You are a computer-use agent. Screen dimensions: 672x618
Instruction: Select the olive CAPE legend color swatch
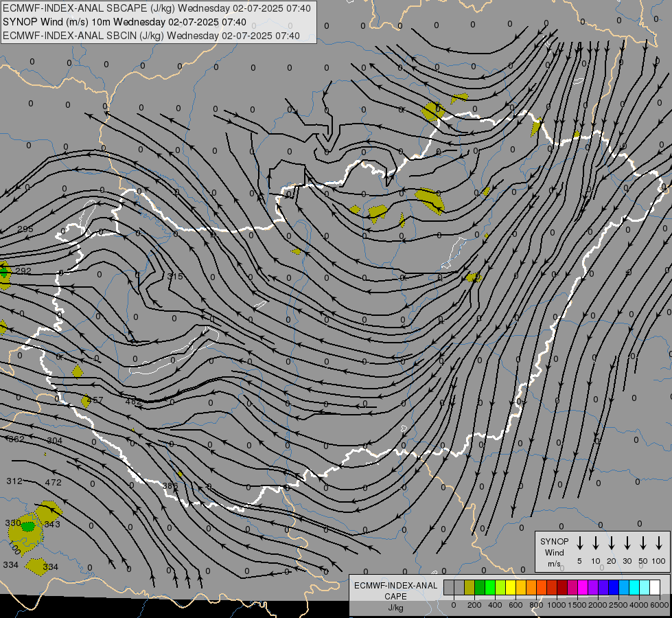point(470,588)
